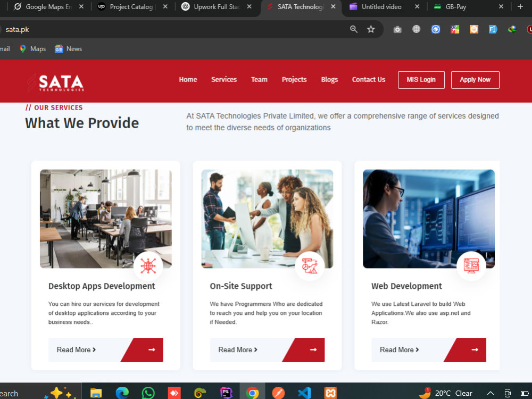Click the Apply Now button
Screen dimensions: 532x399
pos(475,79)
